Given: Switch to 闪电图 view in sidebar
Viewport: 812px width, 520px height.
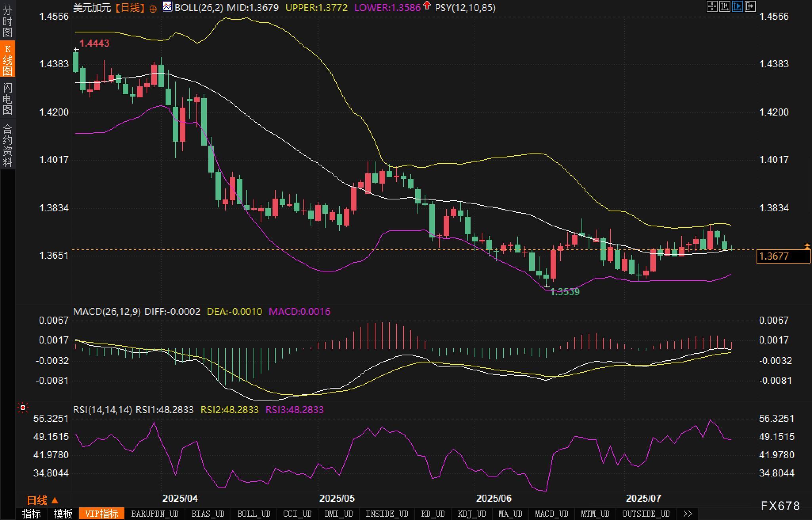Looking at the screenshot, I should pos(8,99).
